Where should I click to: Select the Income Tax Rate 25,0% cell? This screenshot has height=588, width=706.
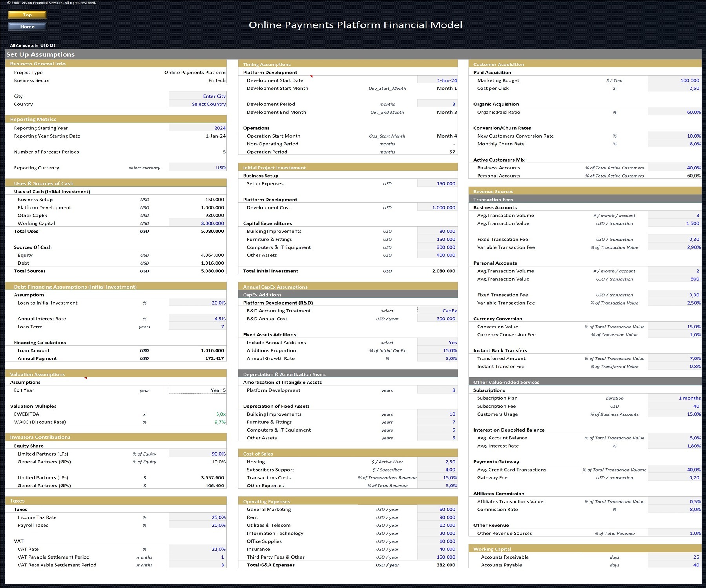point(198,517)
